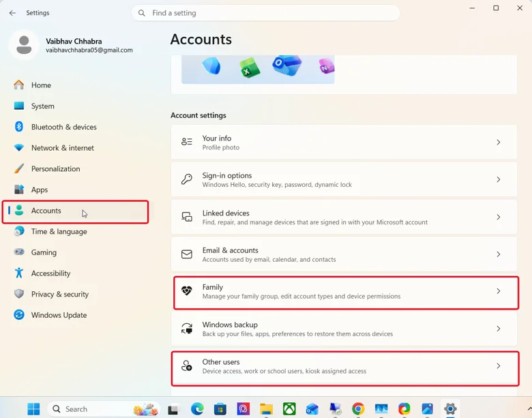The height and width of the screenshot is (418, 532).
Task: Click Settings gear on taskbar
Action: coord(450,409)
